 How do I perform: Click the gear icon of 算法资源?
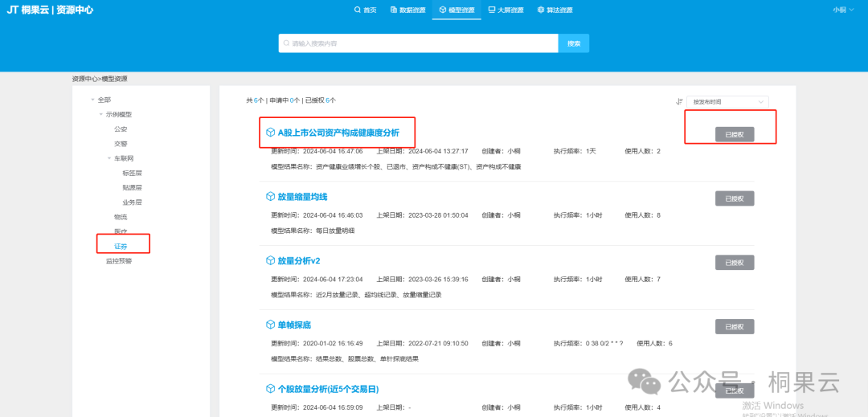pyautogui.click(x=540, y=10)
